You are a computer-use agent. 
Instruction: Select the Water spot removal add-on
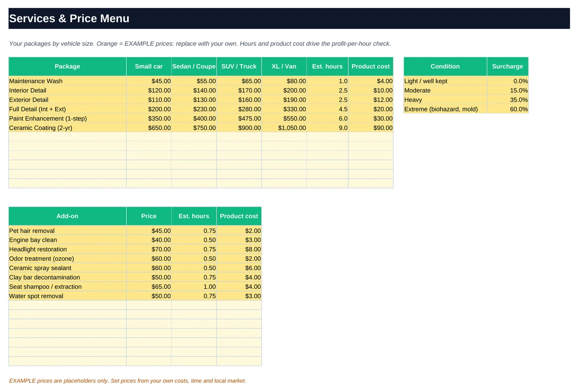[x=67, y=296]
